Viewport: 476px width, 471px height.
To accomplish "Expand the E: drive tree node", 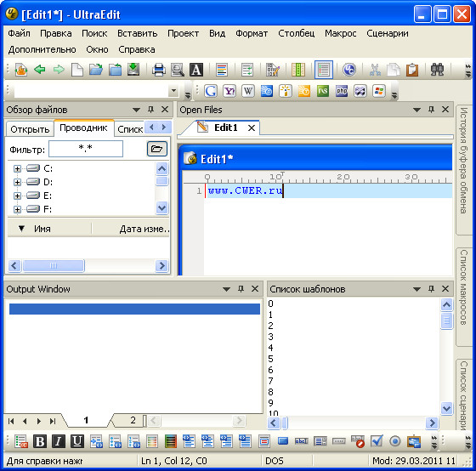I will pos(17,196).
